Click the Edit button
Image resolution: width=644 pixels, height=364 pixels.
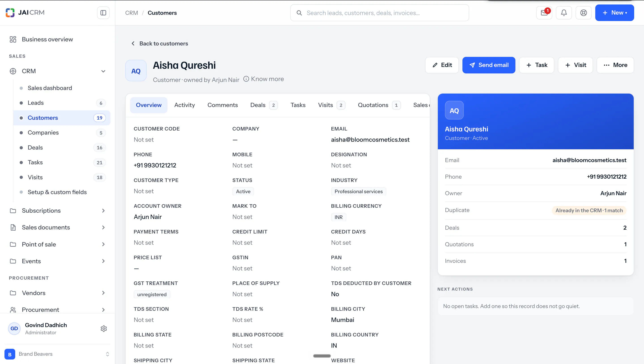click(442, 65)
